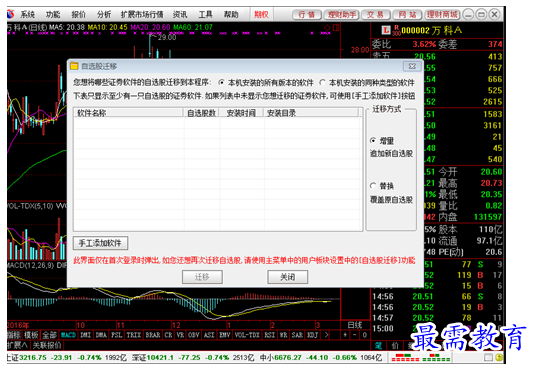Open the 分析 menu
The height and width of the screenshot is (369, 535).
point(104,14)
